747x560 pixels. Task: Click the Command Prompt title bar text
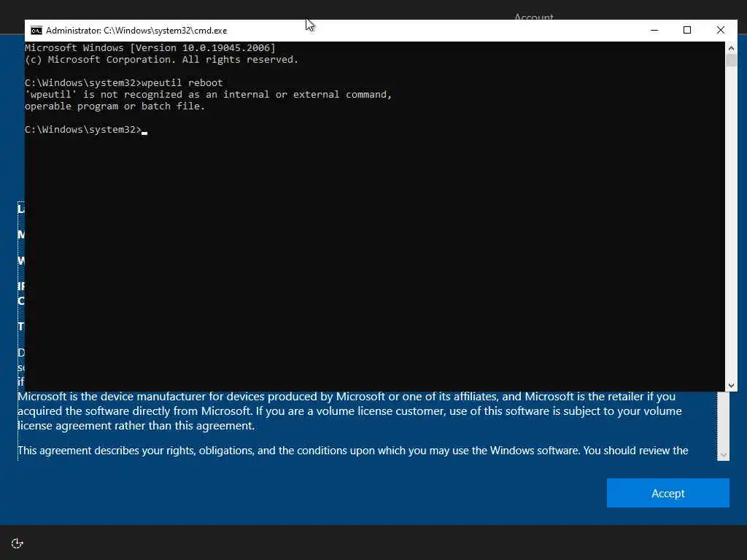coord(136,31)
